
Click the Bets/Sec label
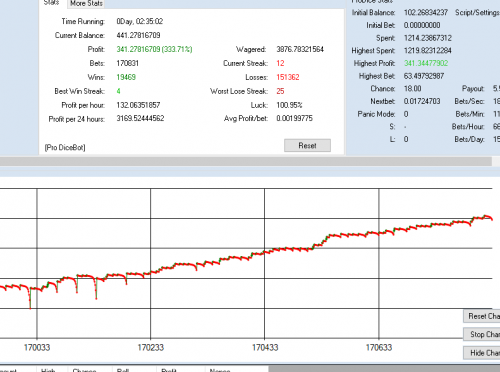(x=469, y=101)
